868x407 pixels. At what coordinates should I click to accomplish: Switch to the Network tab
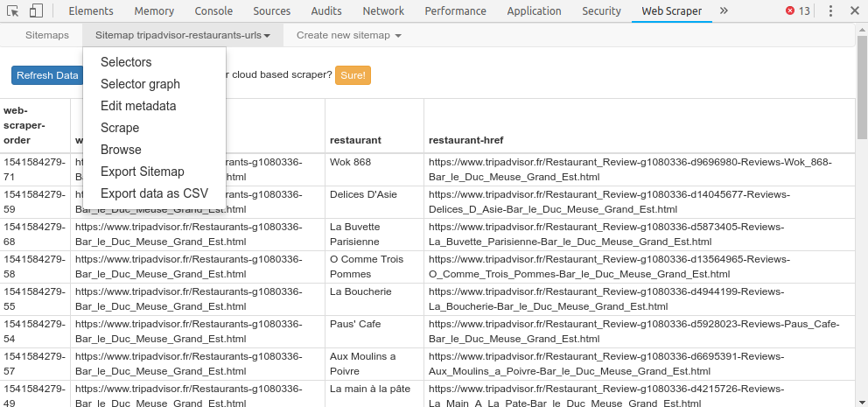click(x=383, y=11)
